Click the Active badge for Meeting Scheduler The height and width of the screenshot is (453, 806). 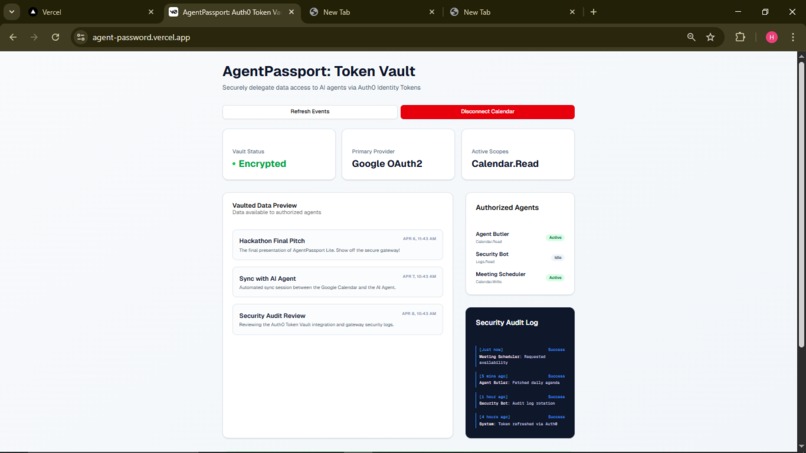[555, 278]
